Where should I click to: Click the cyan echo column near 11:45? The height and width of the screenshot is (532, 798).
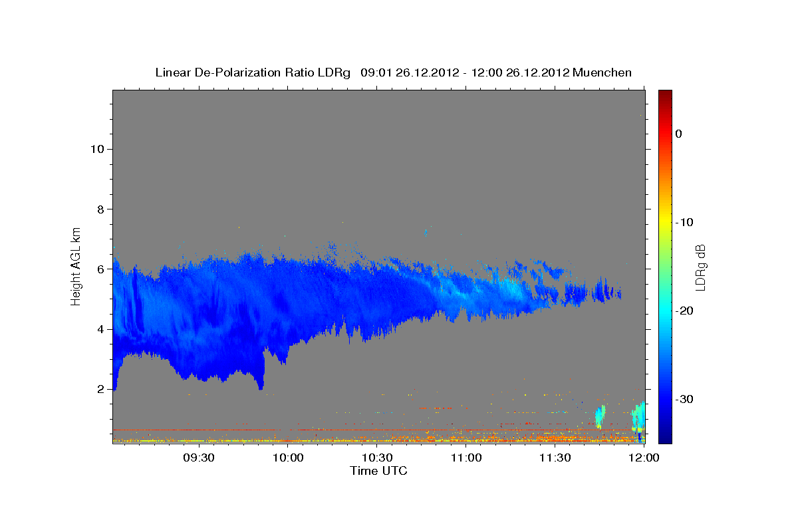click(x=600, y=416)
